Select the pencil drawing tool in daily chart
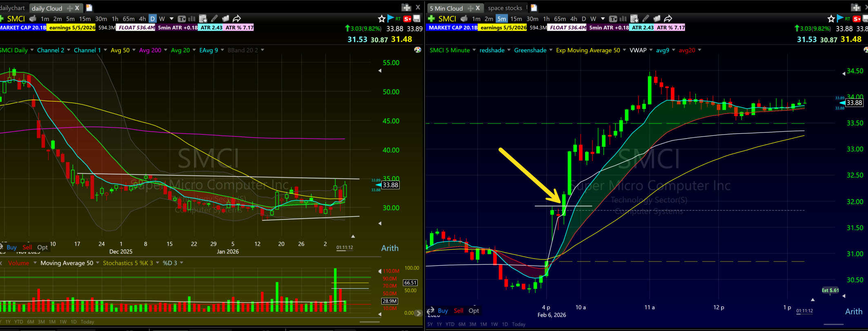 (x=214, y=18)
